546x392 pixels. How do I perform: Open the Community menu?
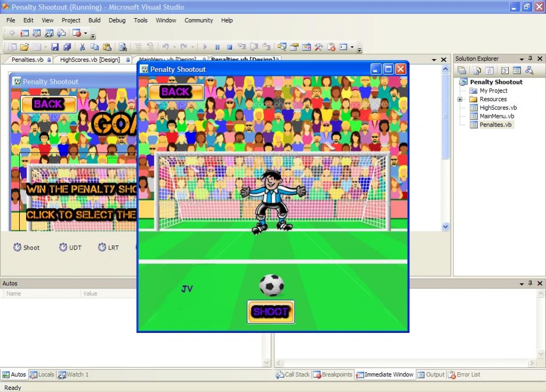199,20
